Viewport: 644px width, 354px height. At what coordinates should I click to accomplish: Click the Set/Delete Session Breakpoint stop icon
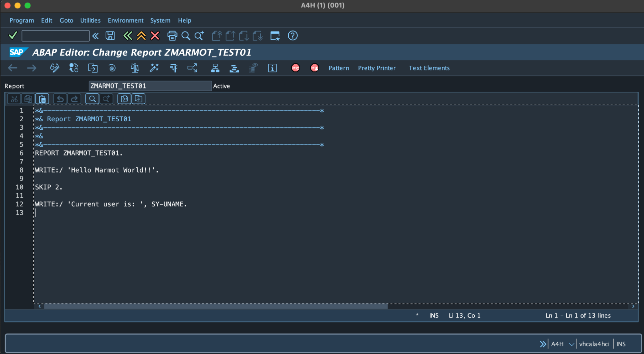(x=295, y=68)
